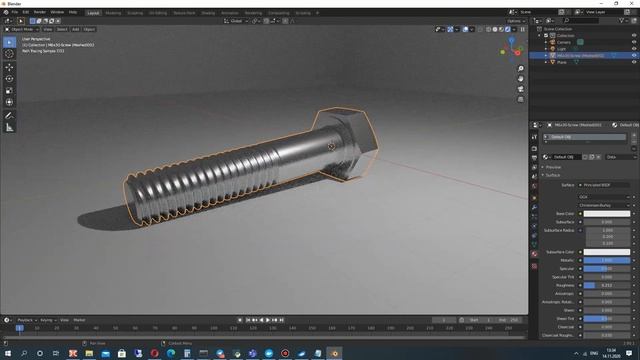Open the Texture properties tab
This screenshot has height=360, width=640.
click(x=534, y=266)
